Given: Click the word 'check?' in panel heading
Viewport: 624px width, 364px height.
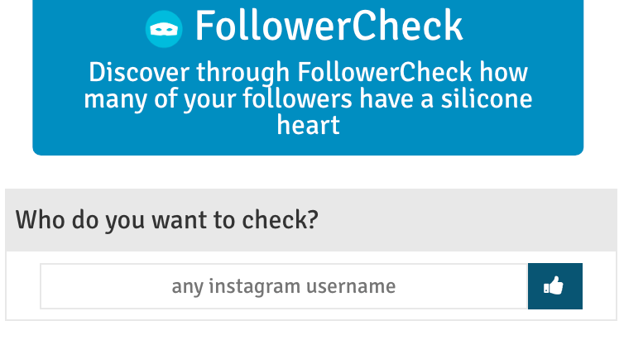Looking at the screenshot, I should [281, 219].
